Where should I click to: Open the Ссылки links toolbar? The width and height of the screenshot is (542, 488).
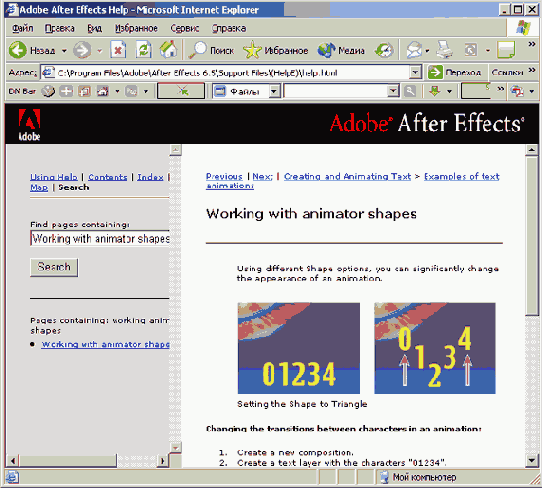click(507, 72)
